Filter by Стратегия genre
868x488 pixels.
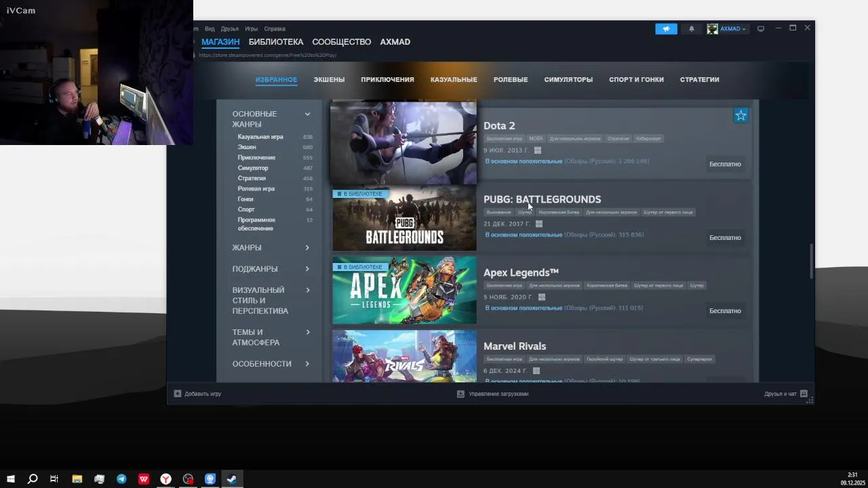pos(252,178)
